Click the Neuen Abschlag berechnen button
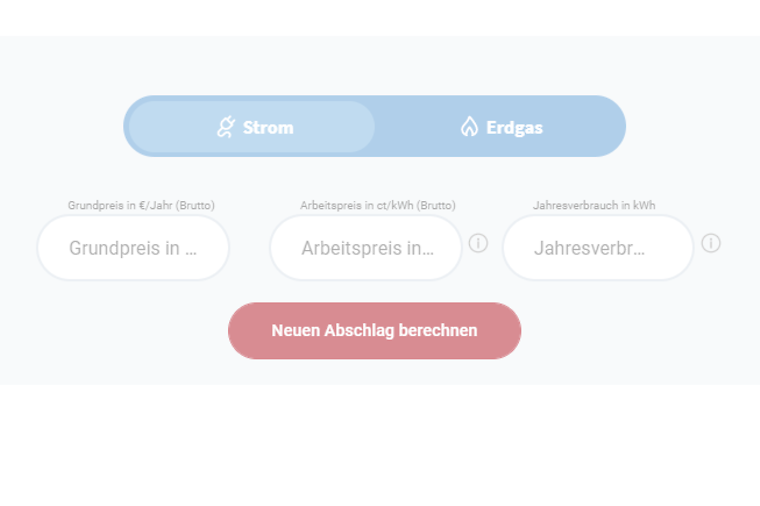The height and width of the screenshot is (506, 760). (x=374, y=331)
